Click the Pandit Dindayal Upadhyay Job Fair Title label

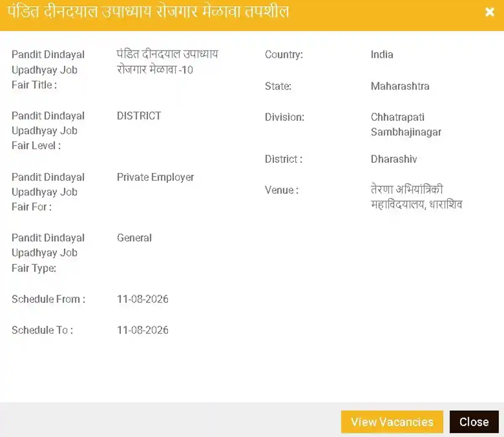[x=48, y=70]
